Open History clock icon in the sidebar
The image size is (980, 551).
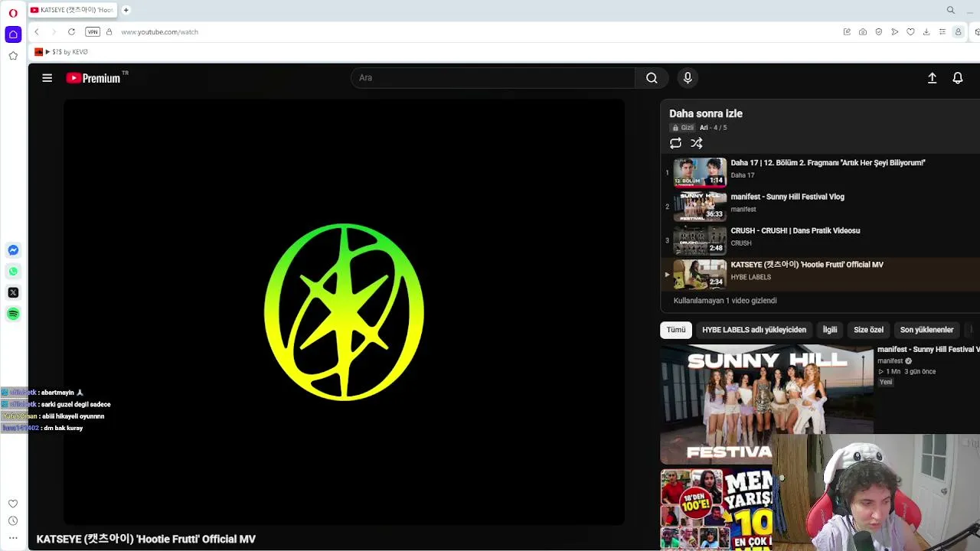(x=13, y=521)
